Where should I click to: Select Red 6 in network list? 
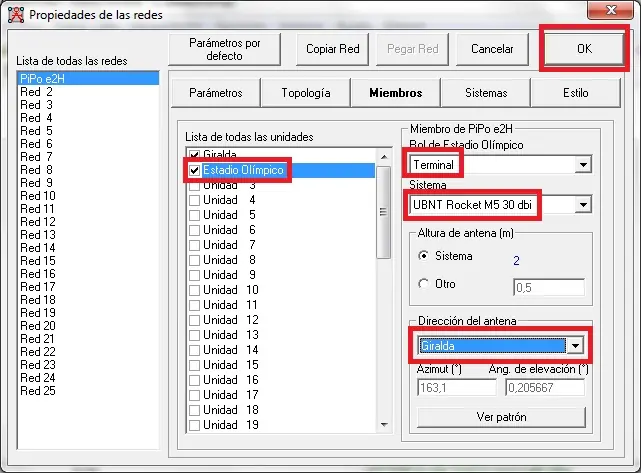[88, 144]
